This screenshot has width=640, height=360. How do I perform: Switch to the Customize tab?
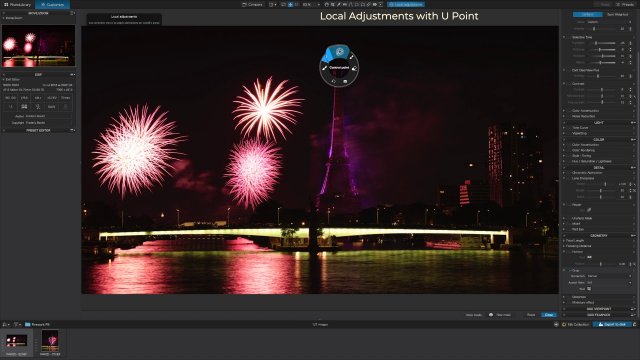pyautogui.click(x=52, y=4)
